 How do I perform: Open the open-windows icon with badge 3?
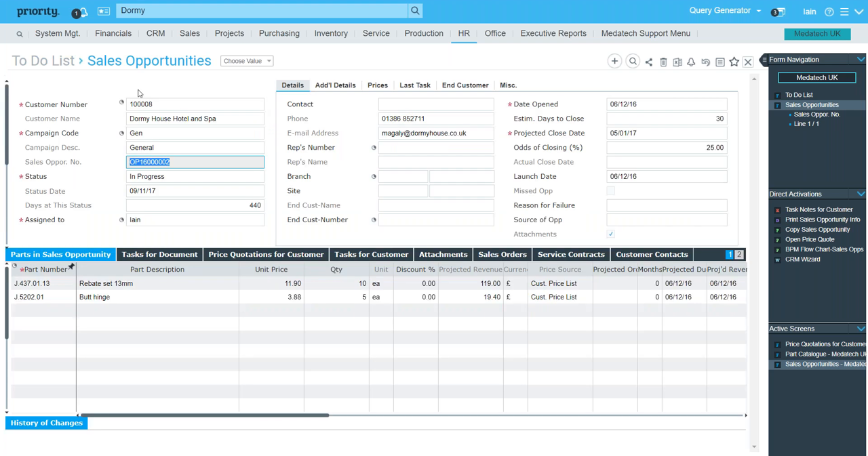[781, 12]
